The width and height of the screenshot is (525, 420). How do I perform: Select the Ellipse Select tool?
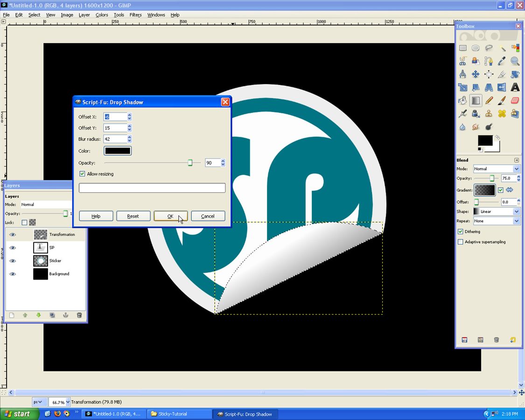click(x=476, y=48)
